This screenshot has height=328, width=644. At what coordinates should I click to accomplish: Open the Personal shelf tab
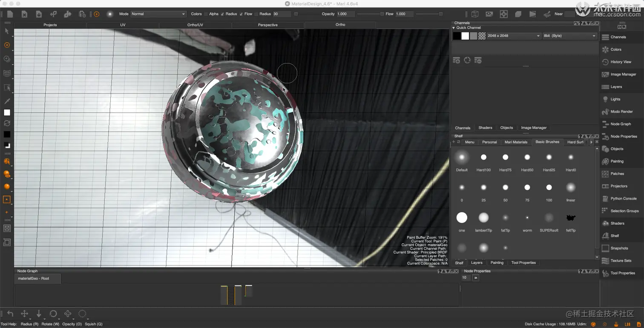(489, 142)
